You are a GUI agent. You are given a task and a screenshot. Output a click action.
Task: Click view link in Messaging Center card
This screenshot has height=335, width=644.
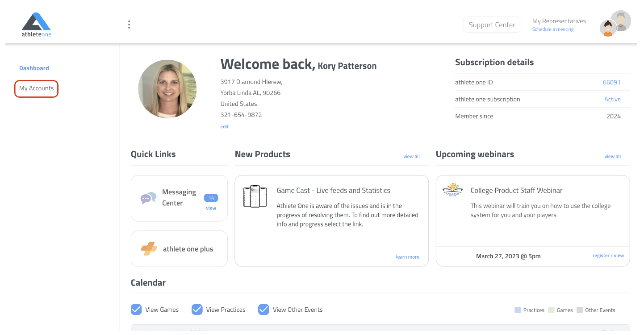(211, 208)
